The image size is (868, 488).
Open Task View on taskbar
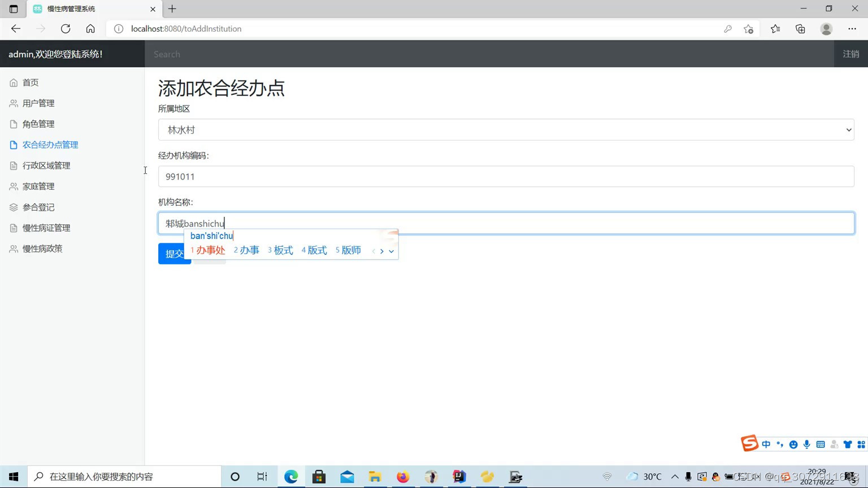[262, 477]
